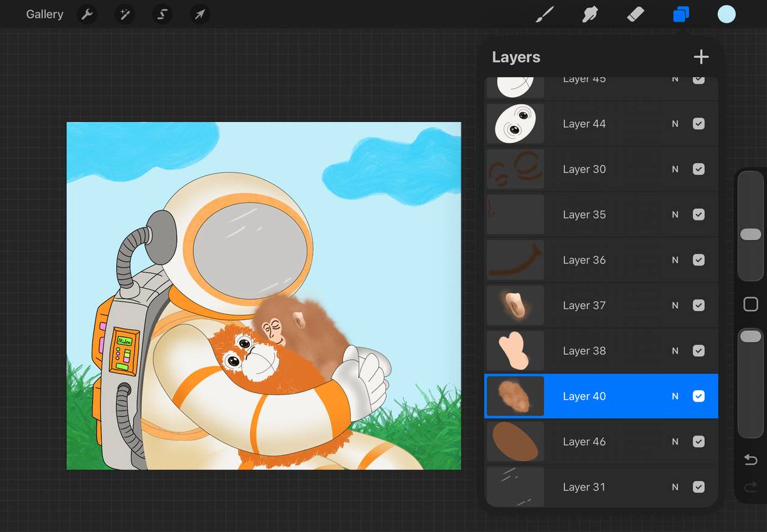Toggle visibility of Layer 46
Image resolution: width=767 pixels, height=532 pixels.
tap(699, 441)
